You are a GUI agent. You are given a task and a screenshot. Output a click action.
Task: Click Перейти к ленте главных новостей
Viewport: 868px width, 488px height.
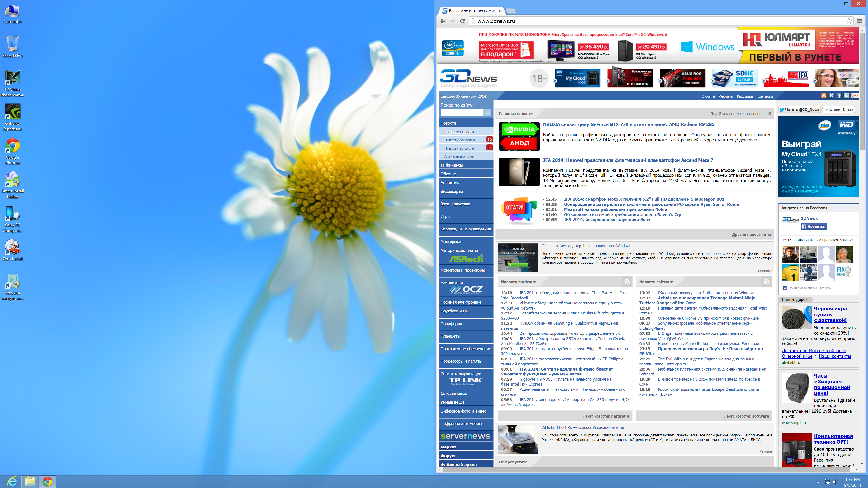(x=740, y=113)
